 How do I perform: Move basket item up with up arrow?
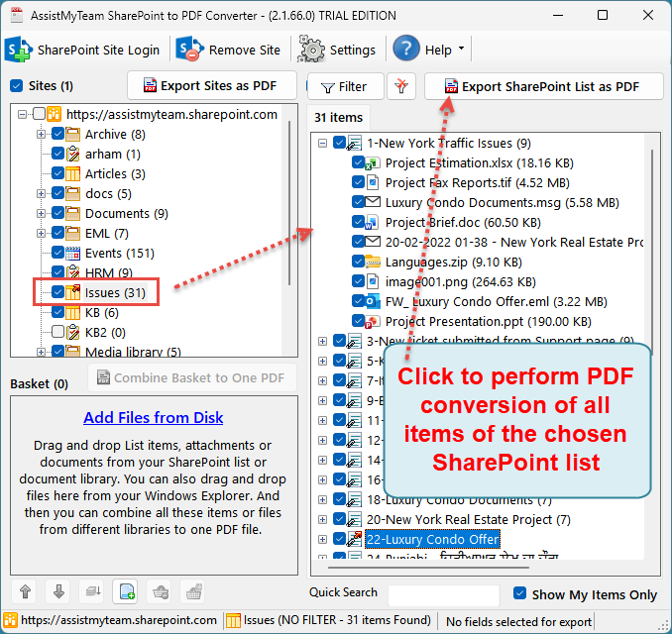point(26,592)
